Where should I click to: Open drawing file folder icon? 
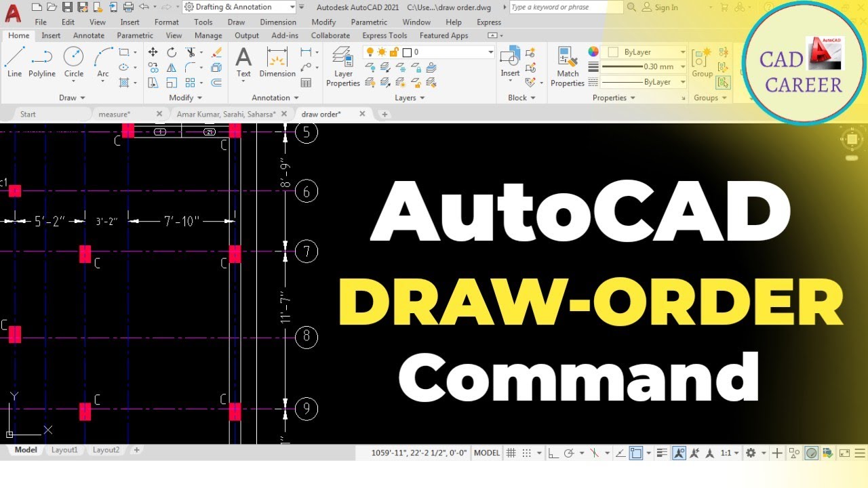(52, 7)
